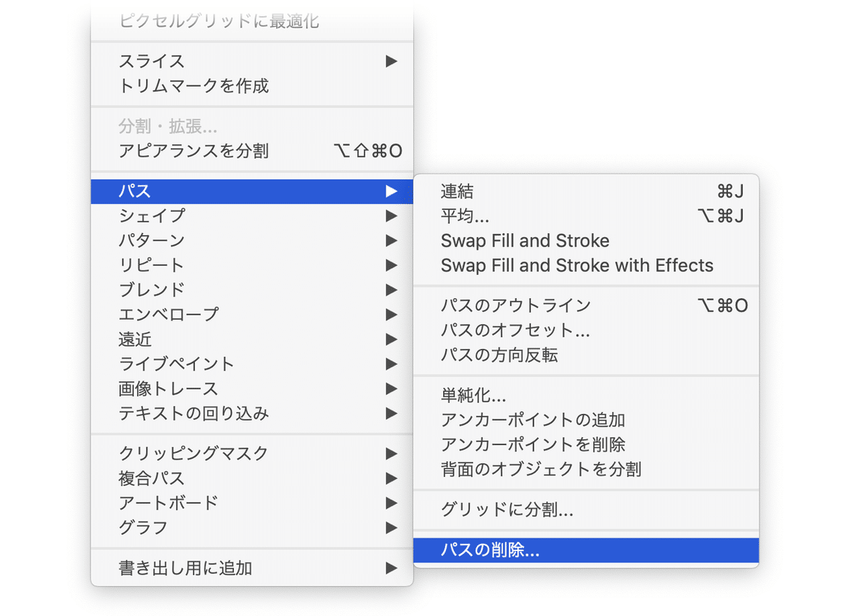Choose アンカーポイントの追加 command
848x616 pixels.
point(586,420)
